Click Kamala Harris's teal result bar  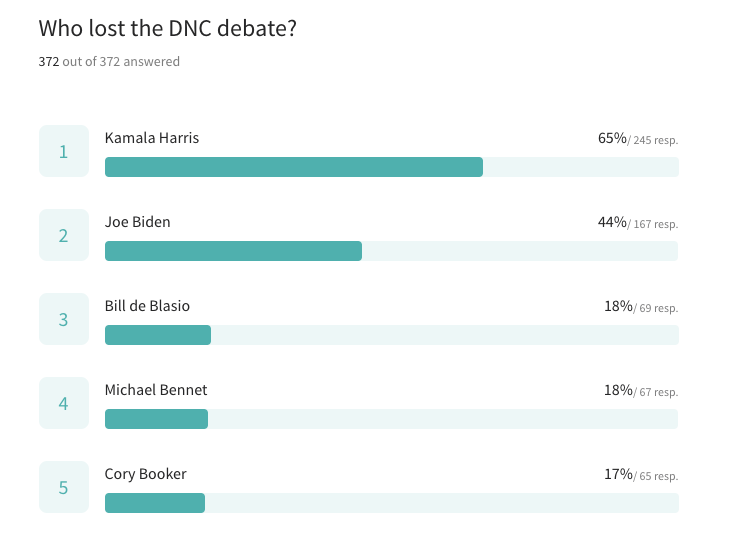coord(293,167)
